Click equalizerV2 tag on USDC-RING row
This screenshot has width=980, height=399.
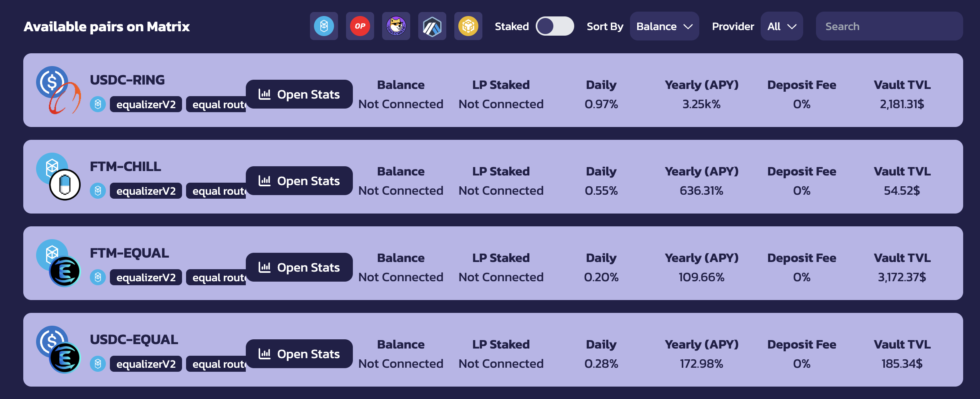pyautogui.click(x=146, y=105)
